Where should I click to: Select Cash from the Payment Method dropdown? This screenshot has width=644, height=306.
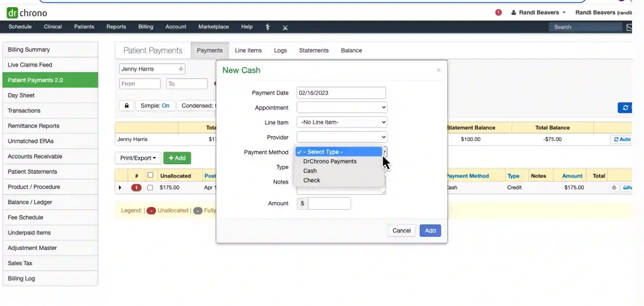pos(310,171)
